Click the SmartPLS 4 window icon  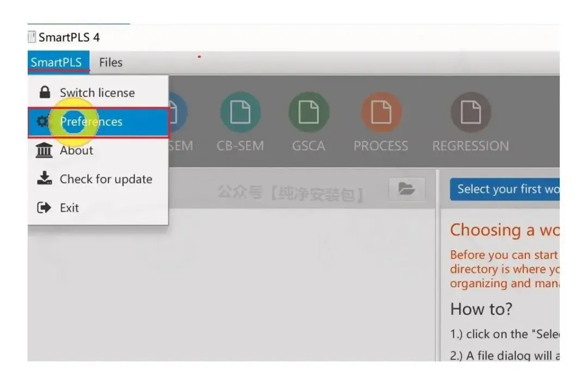[x=32, y=37]
